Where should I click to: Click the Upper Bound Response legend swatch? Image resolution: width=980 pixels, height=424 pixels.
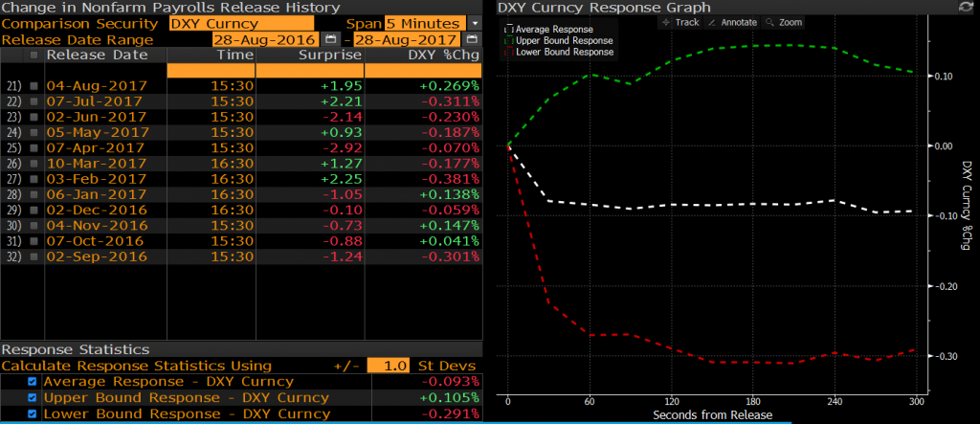508,40
